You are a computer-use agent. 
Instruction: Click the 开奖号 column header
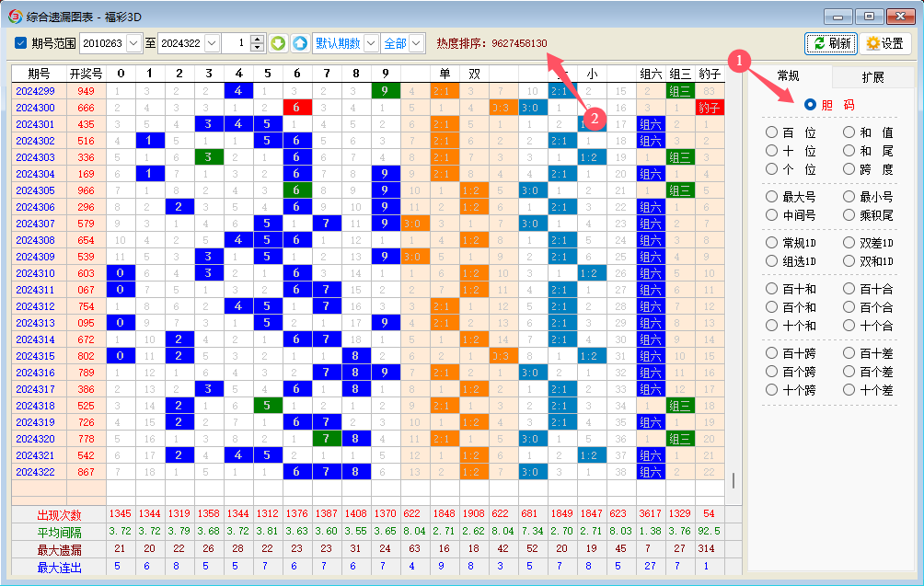(86, 74)
